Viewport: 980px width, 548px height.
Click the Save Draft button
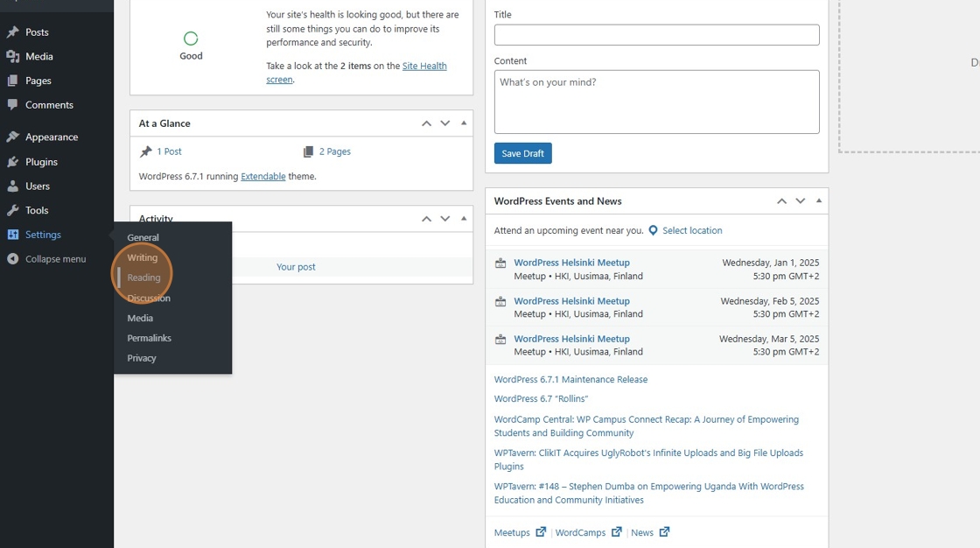(x=523, y=153)
